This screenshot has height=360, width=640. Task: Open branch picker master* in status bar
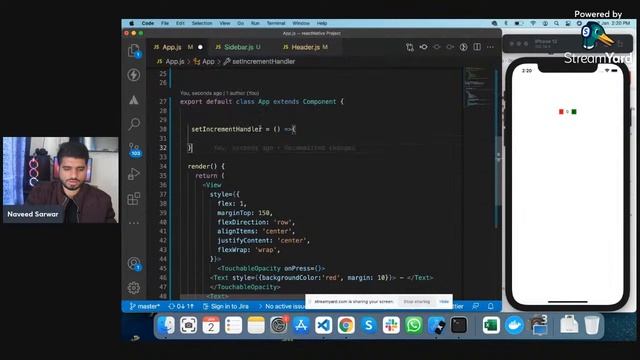[144, 306]
